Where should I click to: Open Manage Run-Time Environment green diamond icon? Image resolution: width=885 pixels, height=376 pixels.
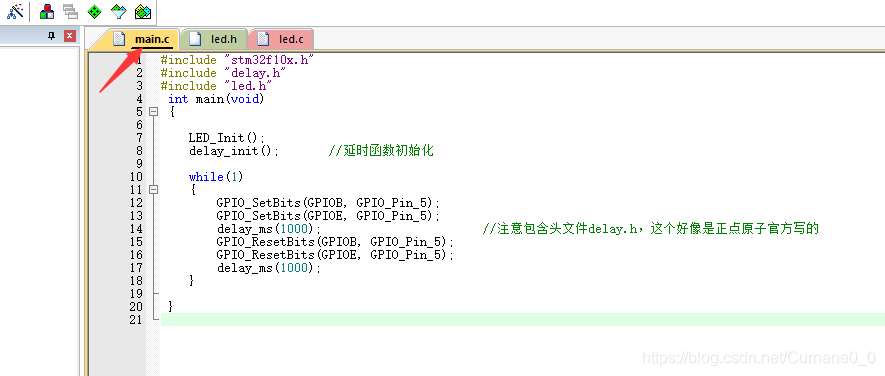[x=95, y=11]
